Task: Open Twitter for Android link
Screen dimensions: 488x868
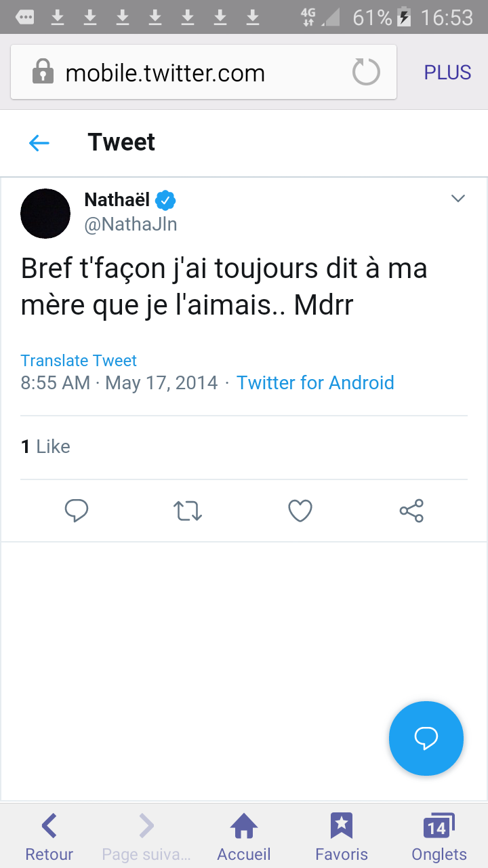Action: tap(315, 382)
